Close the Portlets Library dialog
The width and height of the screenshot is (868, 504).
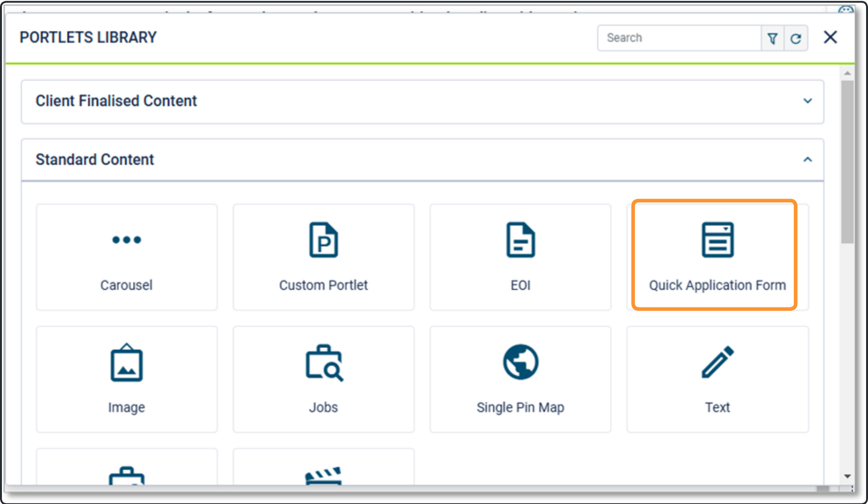830,37
